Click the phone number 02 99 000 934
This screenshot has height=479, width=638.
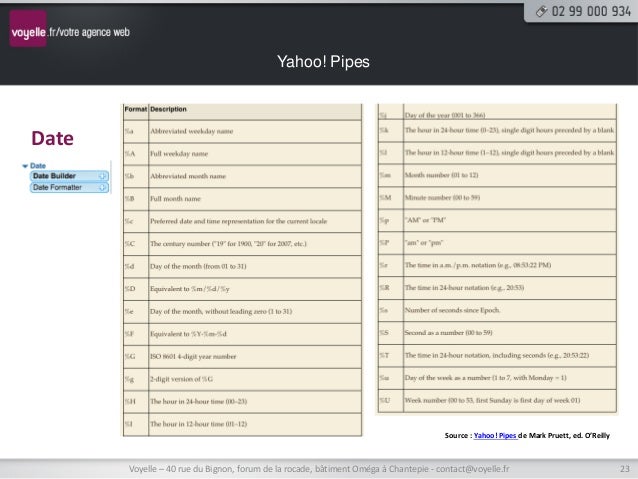(x=591, y=11)
